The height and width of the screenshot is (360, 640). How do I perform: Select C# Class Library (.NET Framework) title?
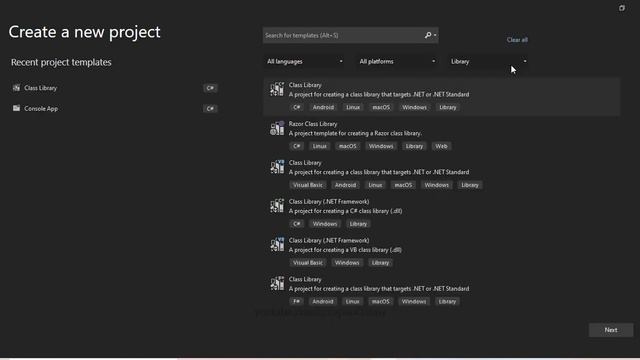pos(329,202)
